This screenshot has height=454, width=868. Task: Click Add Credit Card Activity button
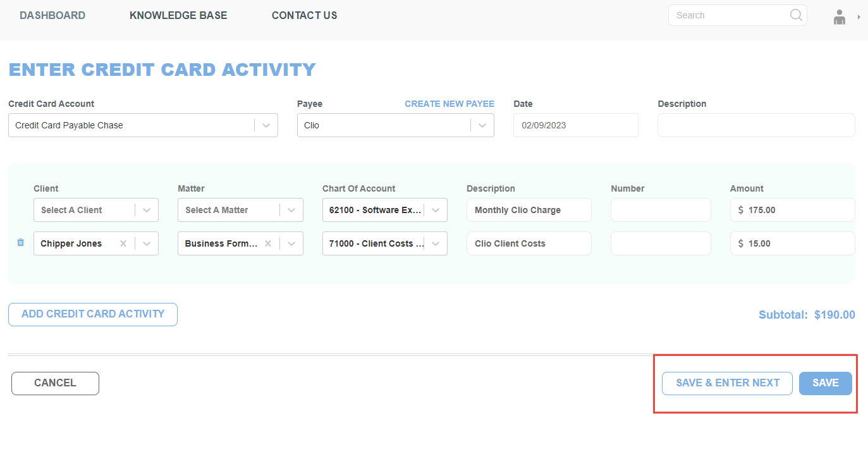pyautogui.click(x=93, y=314)
